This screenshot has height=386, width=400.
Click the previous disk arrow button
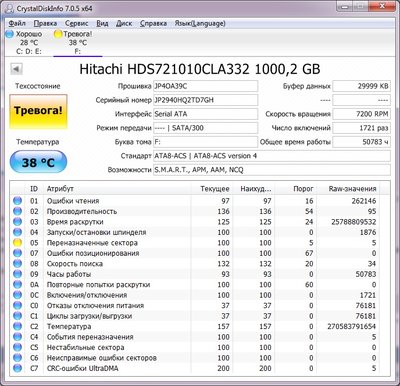point(16,69)
